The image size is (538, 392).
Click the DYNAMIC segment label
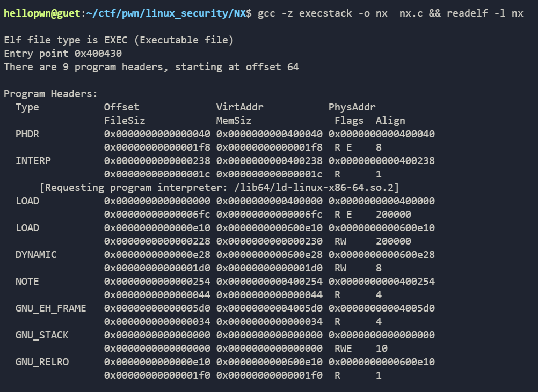click(36, 255)
